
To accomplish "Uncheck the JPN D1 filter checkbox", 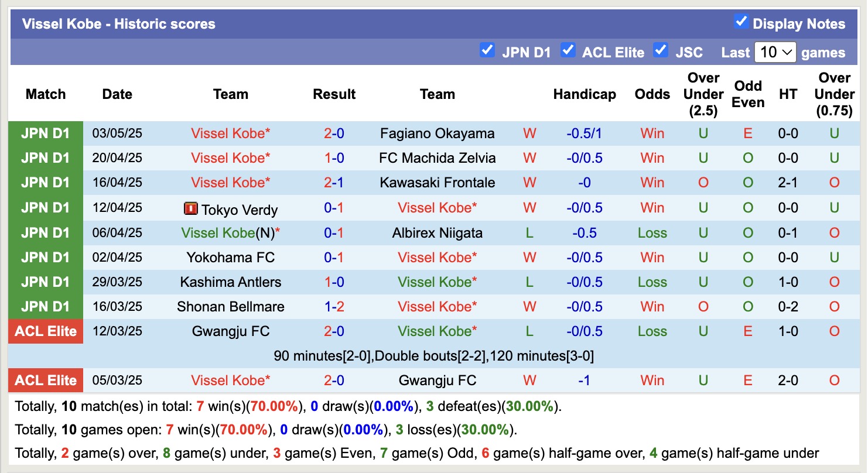I will [487, 50].
